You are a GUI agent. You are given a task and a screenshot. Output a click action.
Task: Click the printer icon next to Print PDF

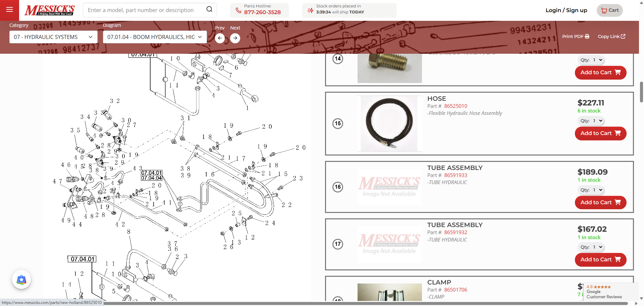pyautogui.click(x=587, y=36)
